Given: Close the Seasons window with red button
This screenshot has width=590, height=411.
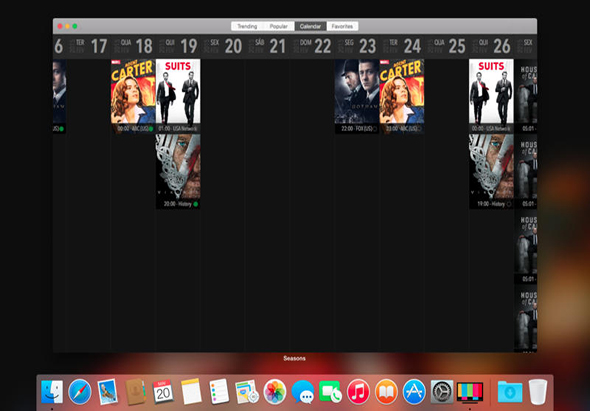Looking at the screenshot, I should pos(60,26).
